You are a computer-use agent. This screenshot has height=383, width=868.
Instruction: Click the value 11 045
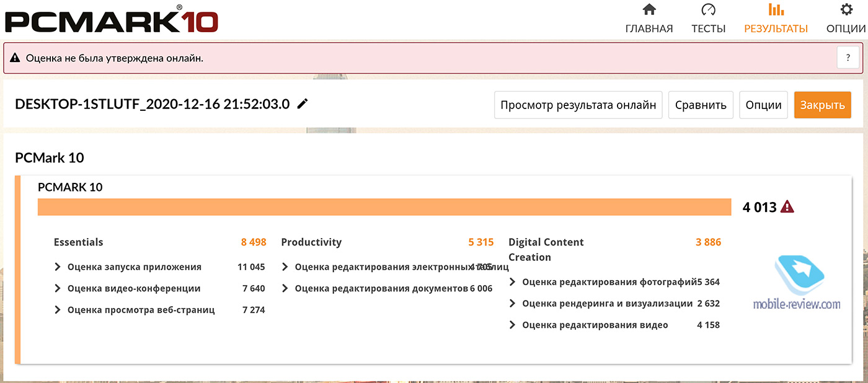point(251,267)
